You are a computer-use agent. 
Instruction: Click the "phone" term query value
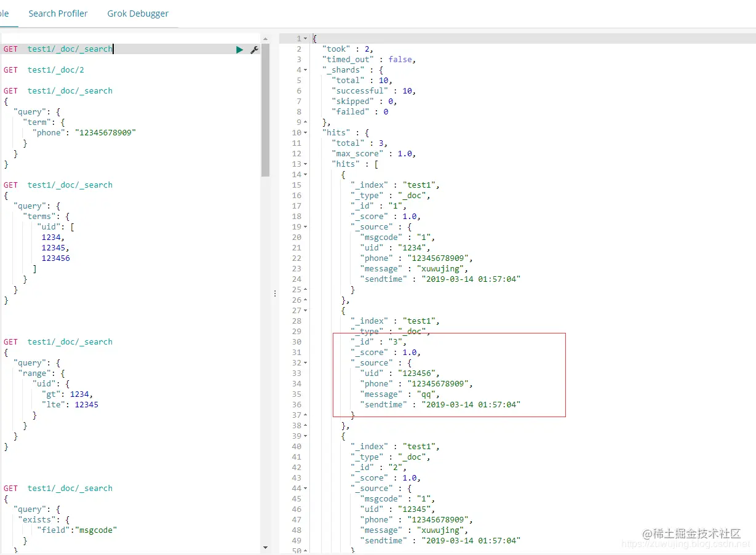(x=105, y=133)
